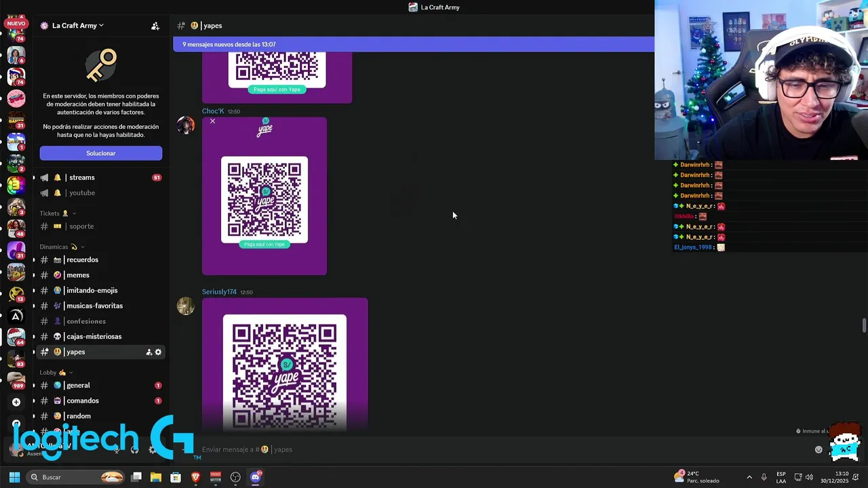Viewport: 868px width, 488px height.
Task: Click the Choc'K username
Action: pos(213,111)
